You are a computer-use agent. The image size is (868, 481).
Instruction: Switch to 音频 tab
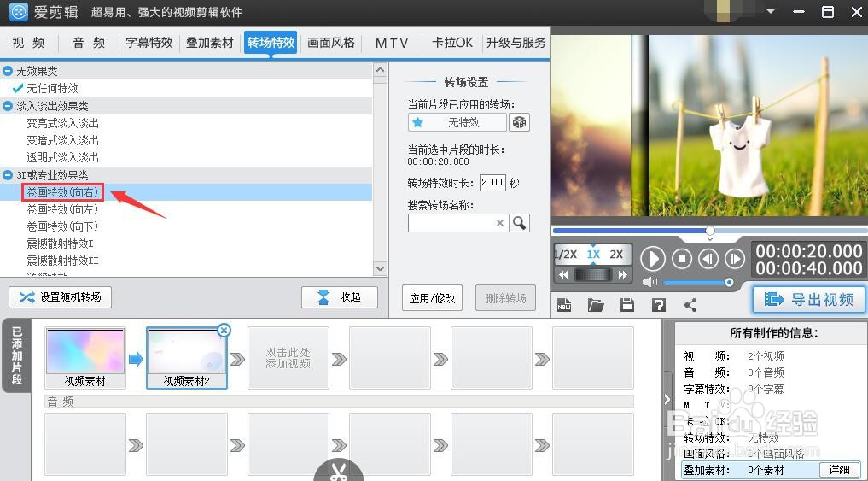click(x=89, y=43)
